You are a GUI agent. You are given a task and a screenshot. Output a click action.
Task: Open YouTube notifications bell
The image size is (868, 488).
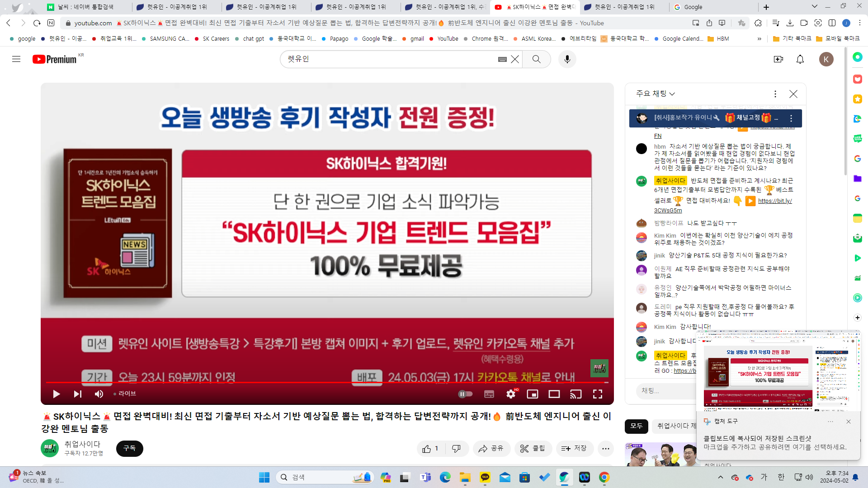click(800, 59)
